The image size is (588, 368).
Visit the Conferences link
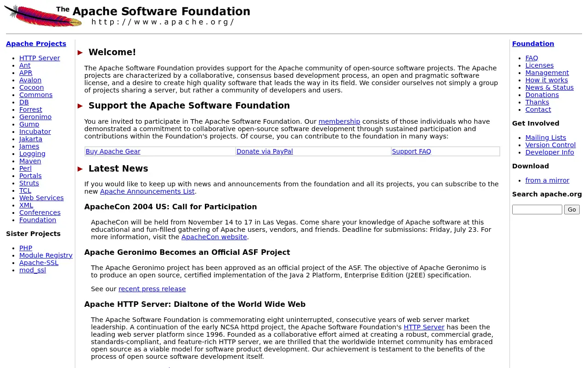click(x=40, y=213)
